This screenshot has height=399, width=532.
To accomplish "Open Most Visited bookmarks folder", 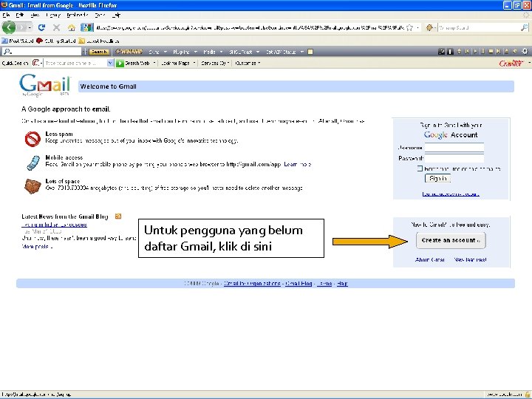I will [x=18, y=41].
